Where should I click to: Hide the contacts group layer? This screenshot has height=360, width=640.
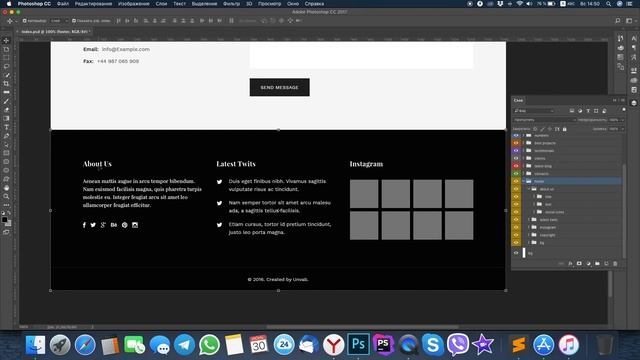[x=516, y=173]
